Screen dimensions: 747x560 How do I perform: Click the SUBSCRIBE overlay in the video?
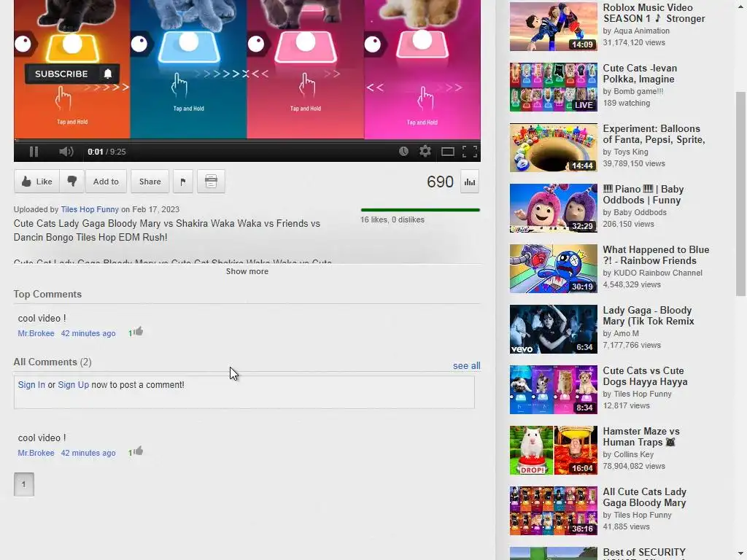tap(61, 74)
